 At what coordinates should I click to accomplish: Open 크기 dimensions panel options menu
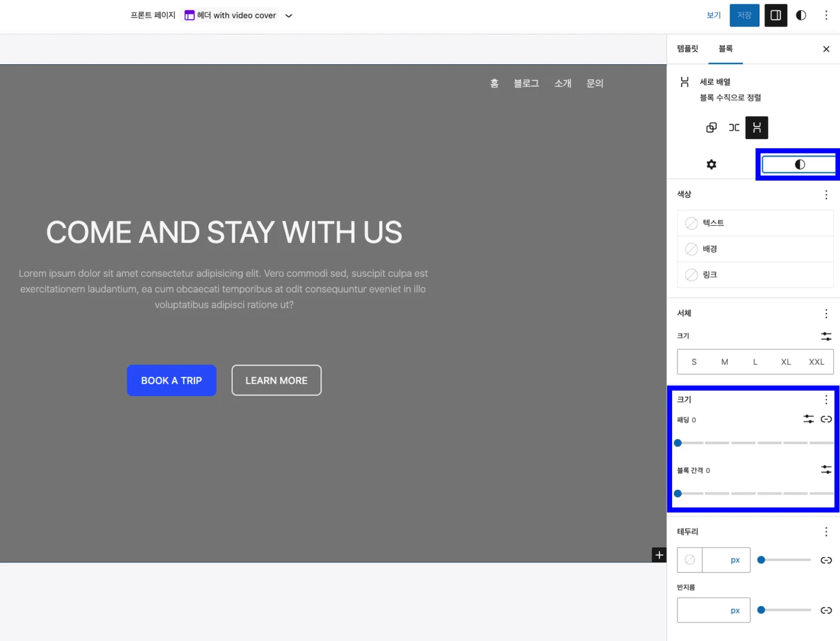(x=826, y=400)
